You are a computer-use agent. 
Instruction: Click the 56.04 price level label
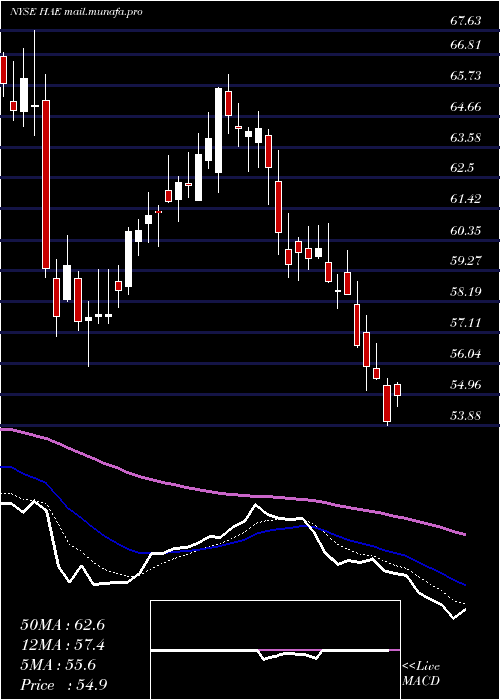[465, 354]
